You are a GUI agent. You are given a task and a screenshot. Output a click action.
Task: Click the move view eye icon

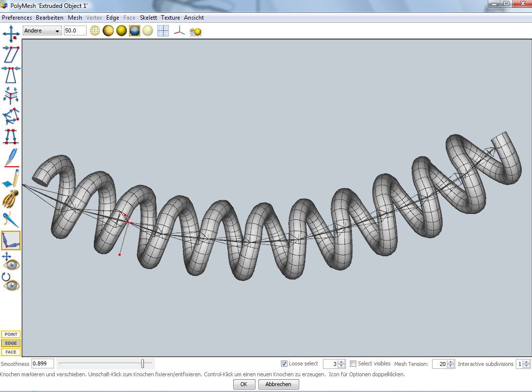coord(11,262)
